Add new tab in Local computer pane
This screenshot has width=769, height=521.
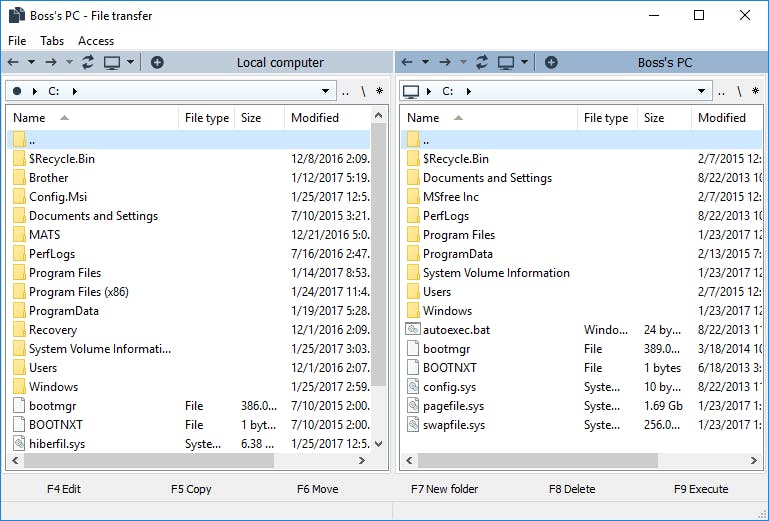[x=157, y=62]
